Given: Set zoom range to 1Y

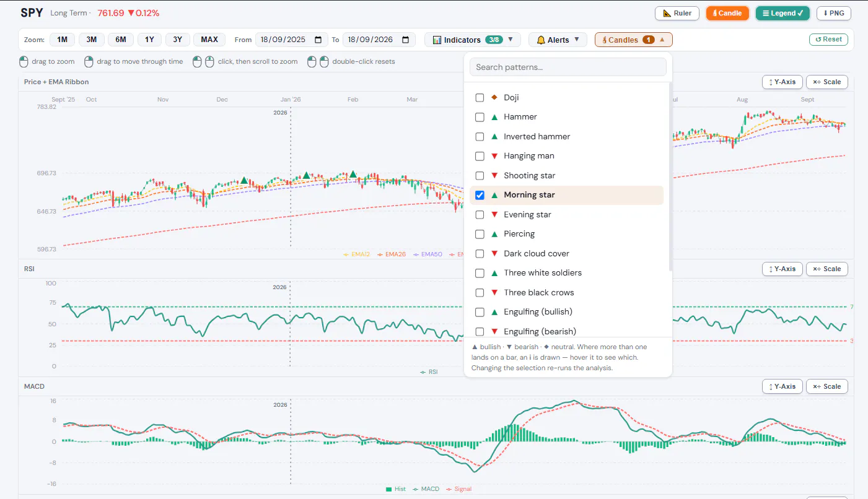Looking at the screenshot, I should 149,40.
